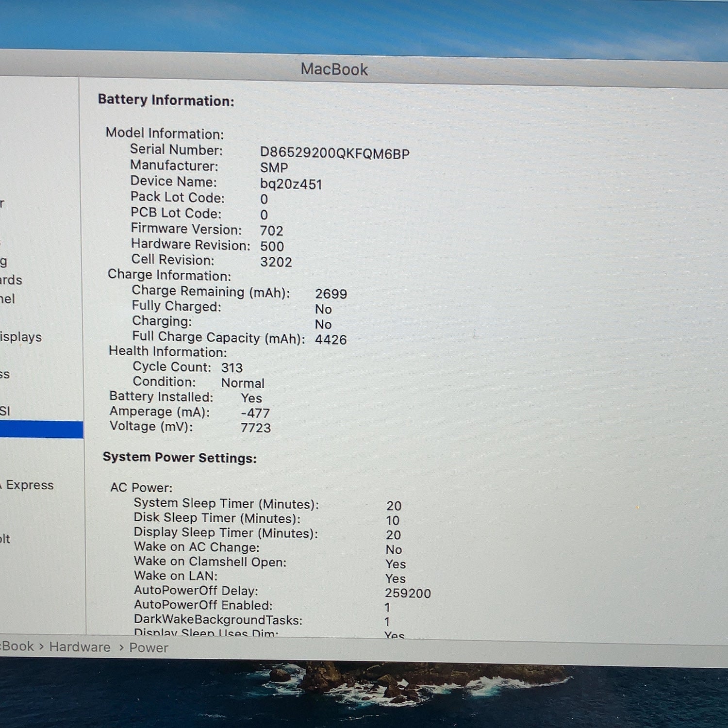
Task: Click Hardware in the bottom path bar
Action: 80,647
